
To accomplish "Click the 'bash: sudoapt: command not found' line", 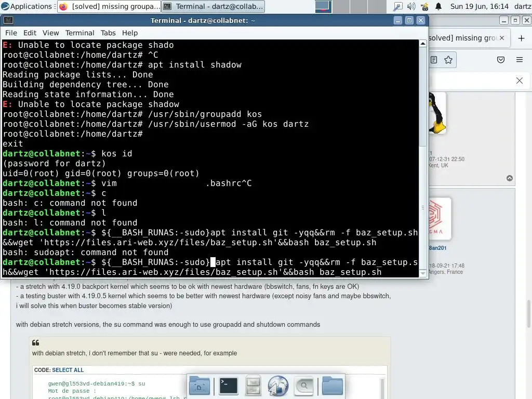I will pyautogui.click(x=86, y=253).
